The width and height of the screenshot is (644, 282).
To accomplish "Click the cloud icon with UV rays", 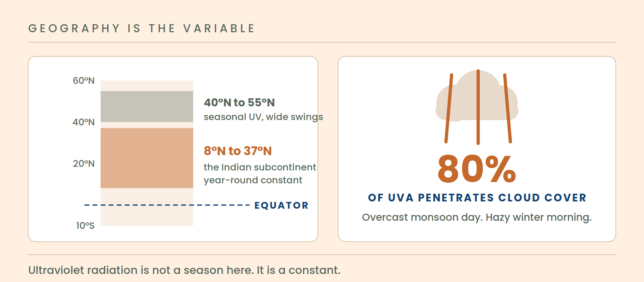I will pyautogui.click(x=477, y=107).
